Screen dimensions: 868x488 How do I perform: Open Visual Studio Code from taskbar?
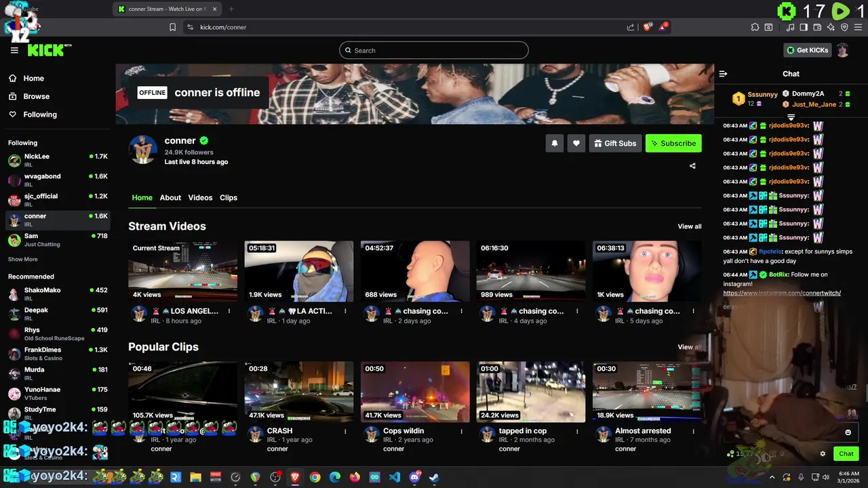pyautogui.click(x=395, y=477)
